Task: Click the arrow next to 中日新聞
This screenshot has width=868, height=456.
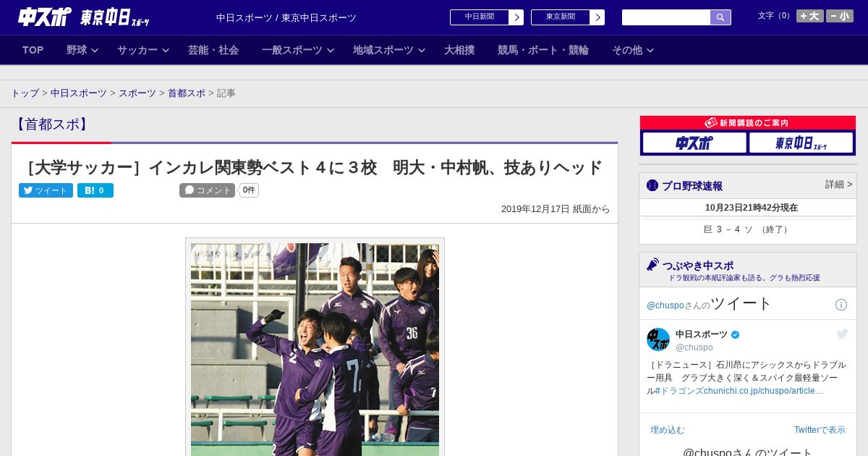Action: (x=516, y=17)
